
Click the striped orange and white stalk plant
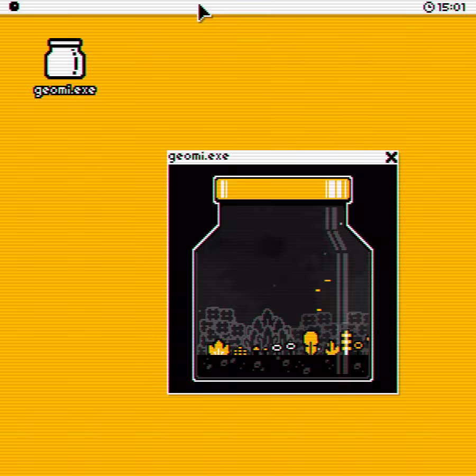[346, 343]
